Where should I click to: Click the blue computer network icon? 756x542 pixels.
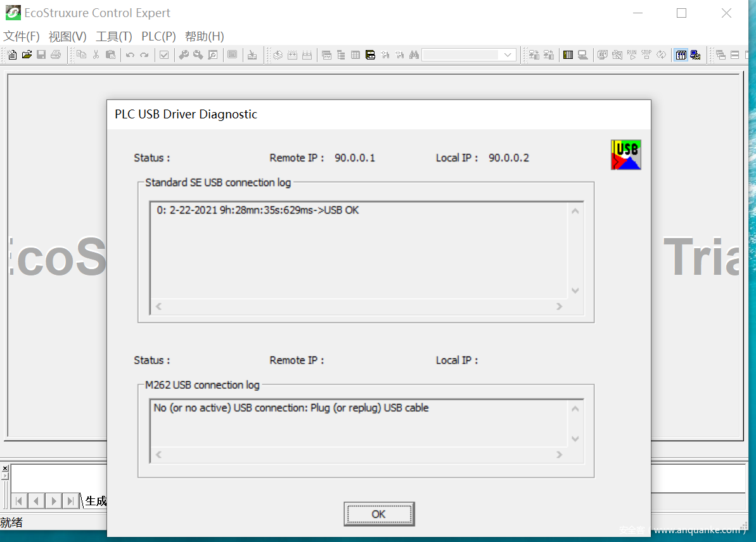(695, 55)
